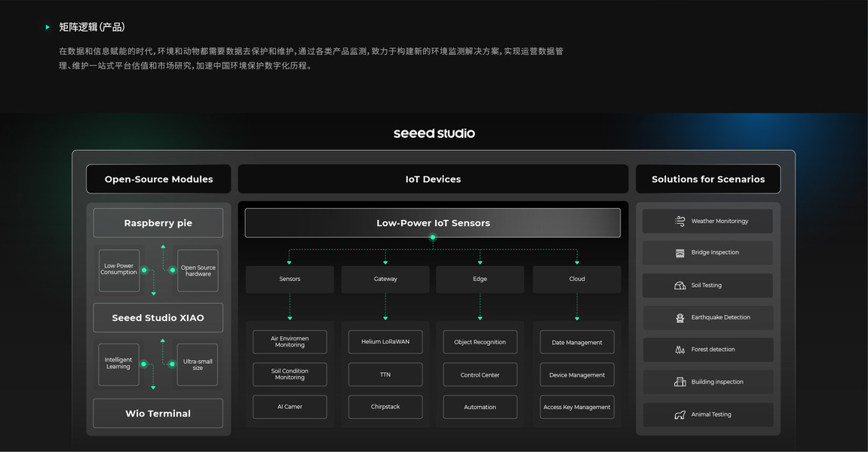Click the Chirpstack box
The height and width of the screenshot is (452, 868).
pyautogui.click(x=385, y=407)
